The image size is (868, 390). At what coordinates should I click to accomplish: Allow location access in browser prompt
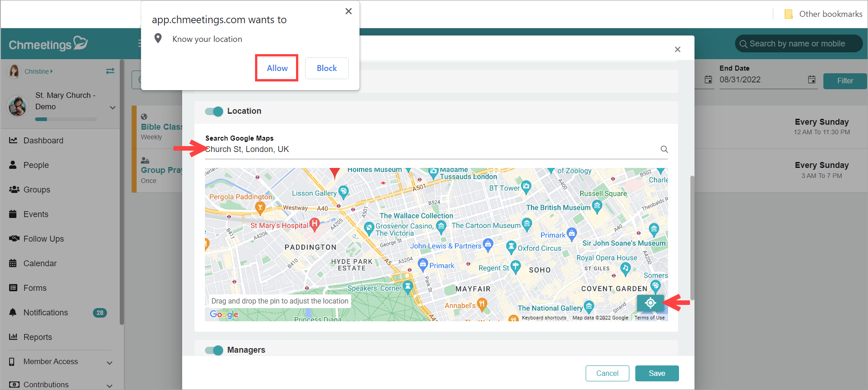pyautogui.click(x=277, y=68)
